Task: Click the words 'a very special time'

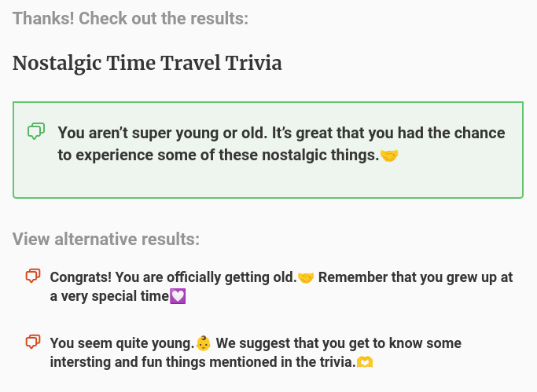Action: pyautogui.click(x=109, y=296)
